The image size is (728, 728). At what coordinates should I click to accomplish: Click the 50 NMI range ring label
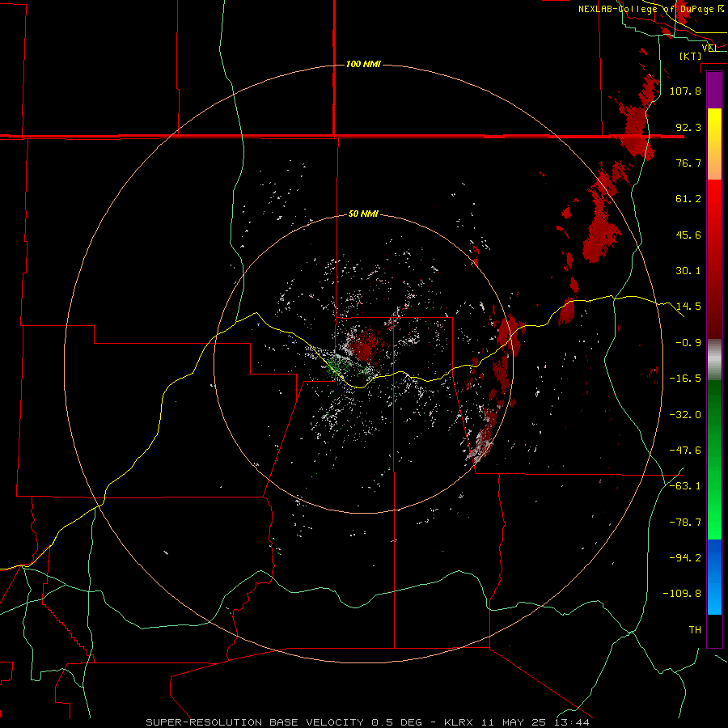[363, 214]
